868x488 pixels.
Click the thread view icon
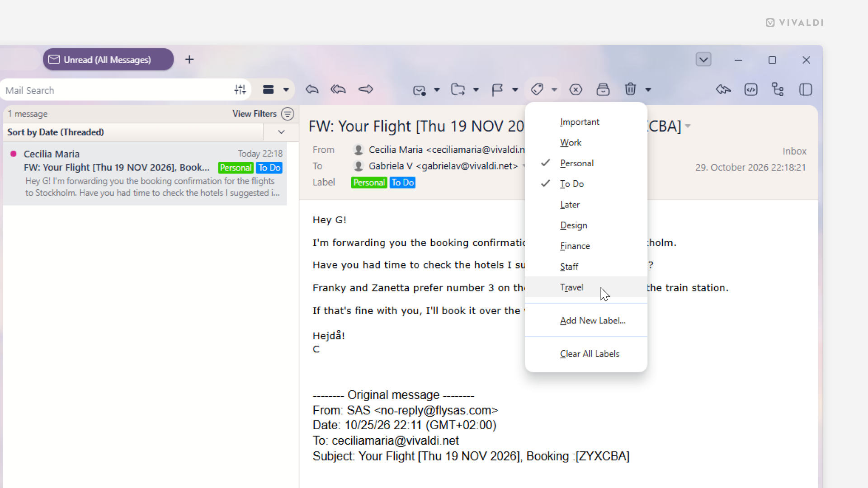(778, 89)
